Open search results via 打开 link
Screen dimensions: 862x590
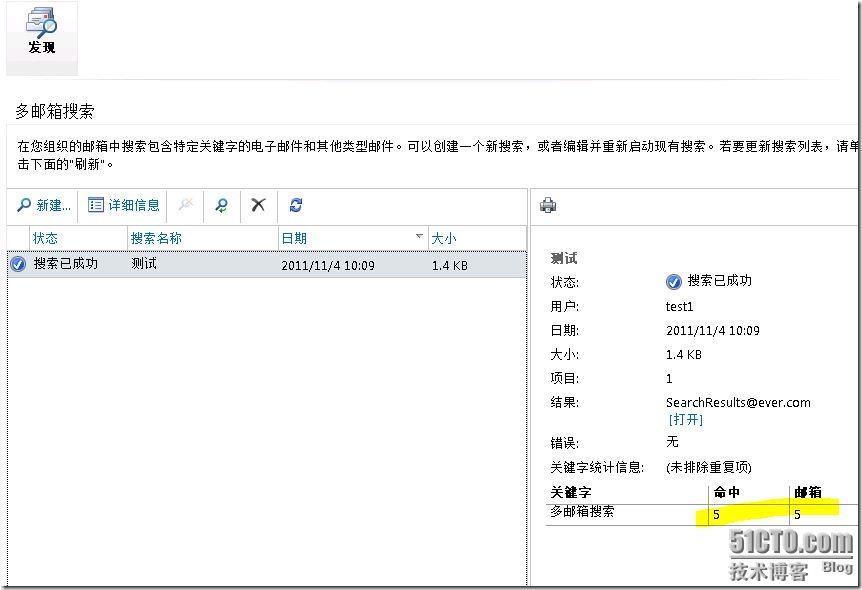686,420
